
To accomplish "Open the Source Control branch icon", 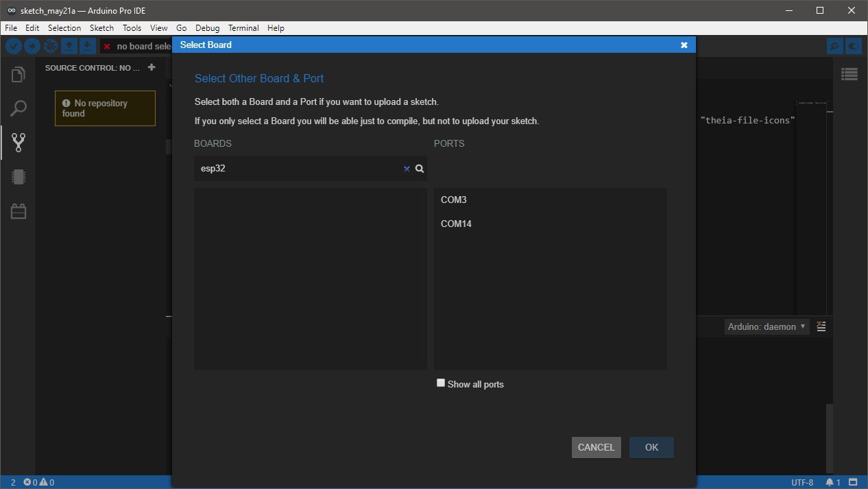I will (x=19, y=143).
